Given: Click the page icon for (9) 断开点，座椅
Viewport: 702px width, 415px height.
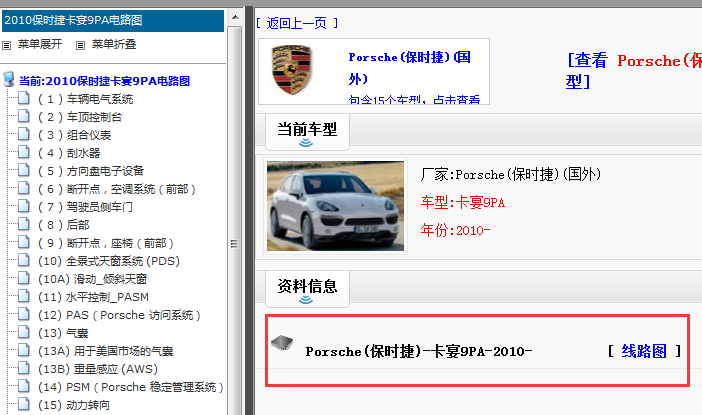Looking at the screenshot, I should [24, 242].
